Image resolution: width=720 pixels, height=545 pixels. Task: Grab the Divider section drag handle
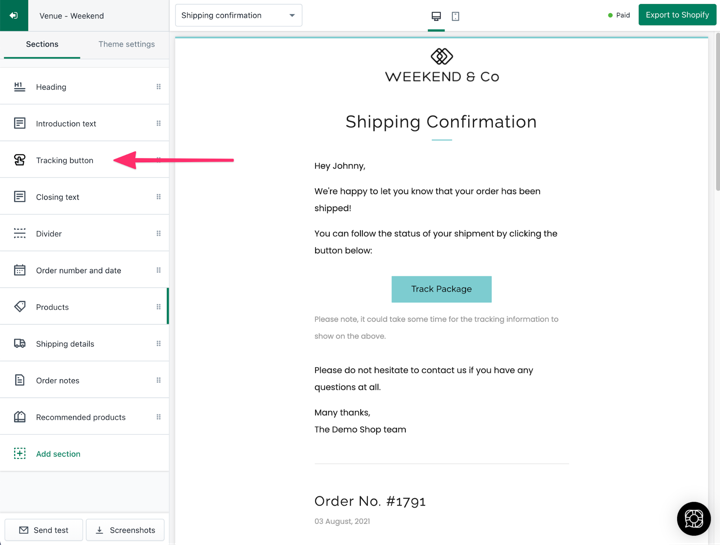click(x=158, y=233)
